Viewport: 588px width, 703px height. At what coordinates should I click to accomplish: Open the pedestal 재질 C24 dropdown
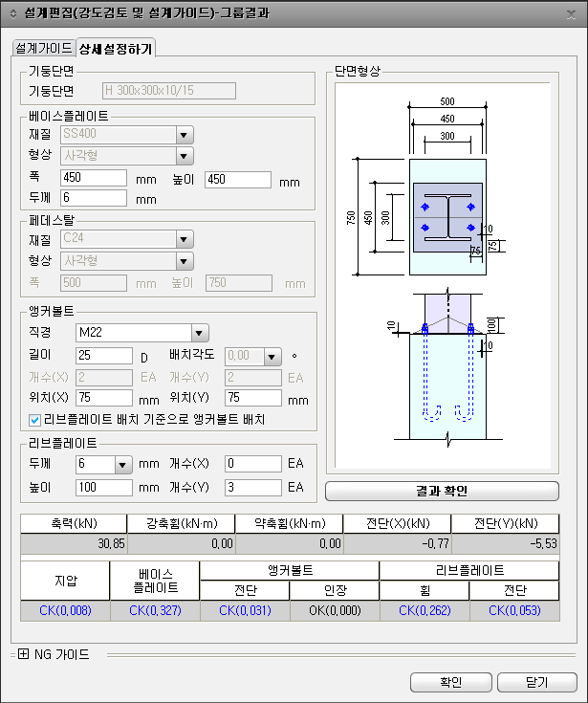(x=184, y=239)
